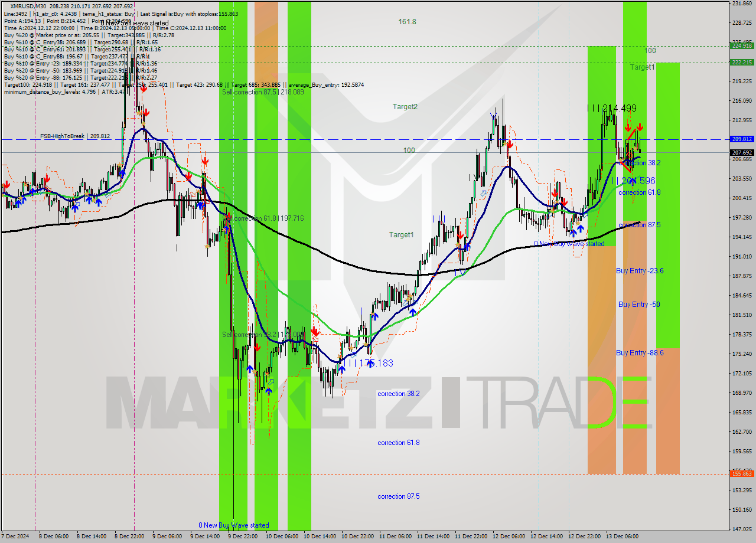Click the 224.916 green price tag
The height and width of the screenshot is (543, 756).
(x=742, y=45)
